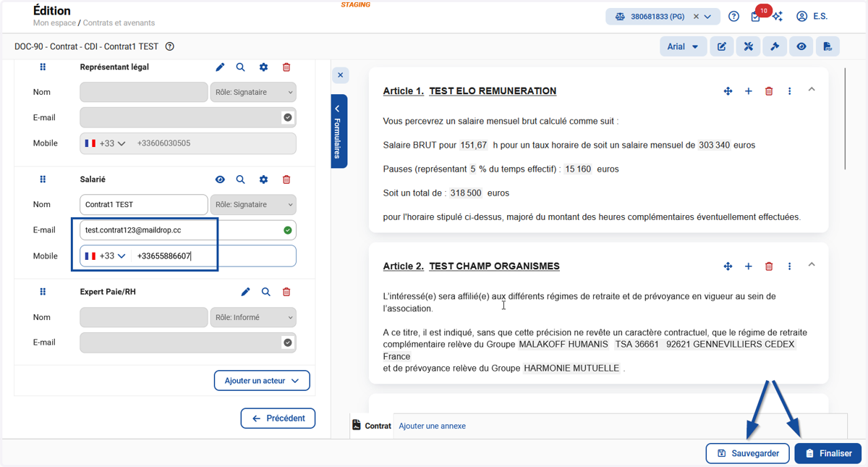Image resolution: width=868 pixels, height=467 pixels.
Task: Finalize the contract with Finaliser button
Action: point(828,453)
